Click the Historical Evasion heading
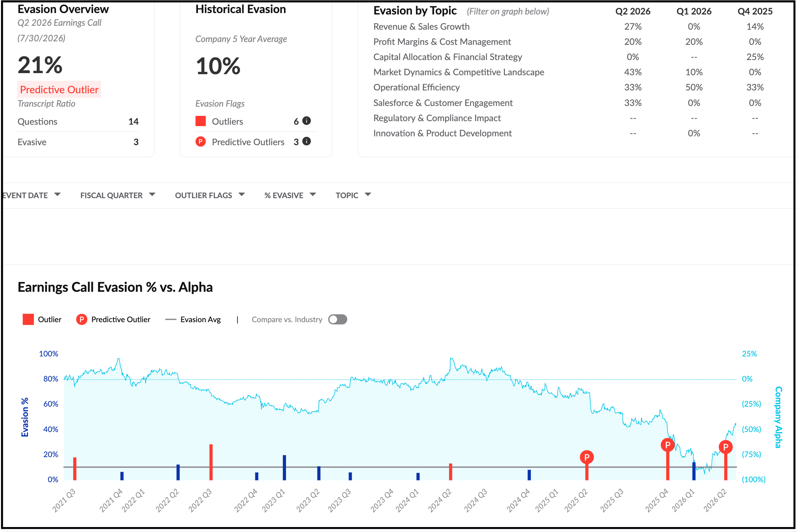The height and width of the screenshot is (532, 799). tap(241, 9)
